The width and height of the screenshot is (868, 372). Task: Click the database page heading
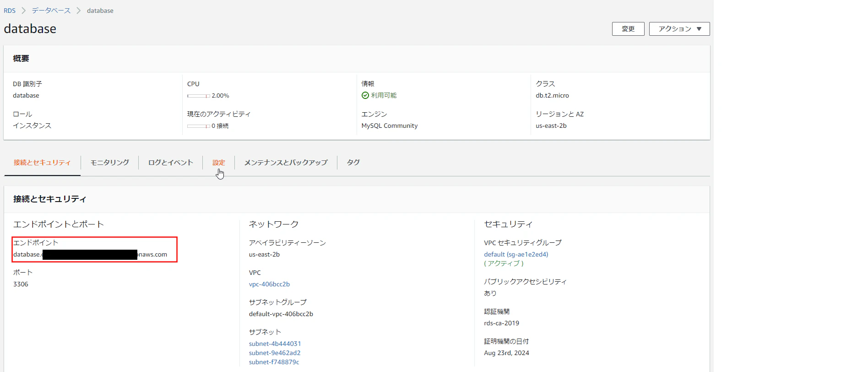point(30,29)
